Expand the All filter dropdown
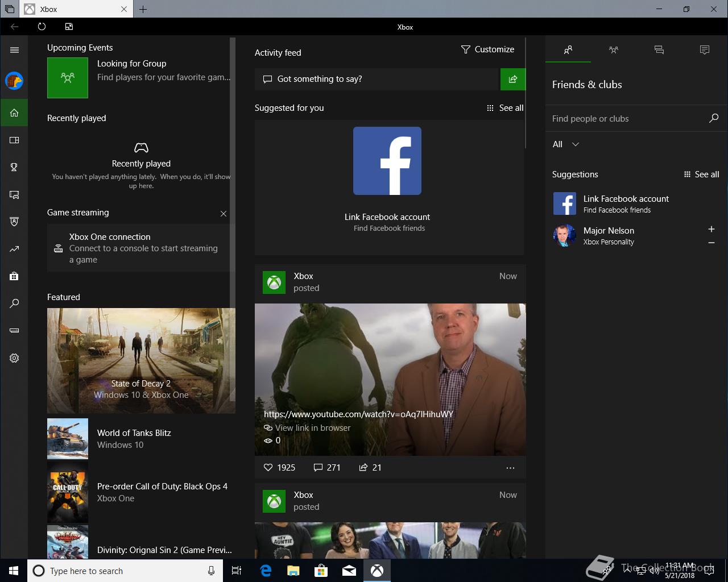The height and width of the screenshot is (582, 728). [x=566, y=144]
